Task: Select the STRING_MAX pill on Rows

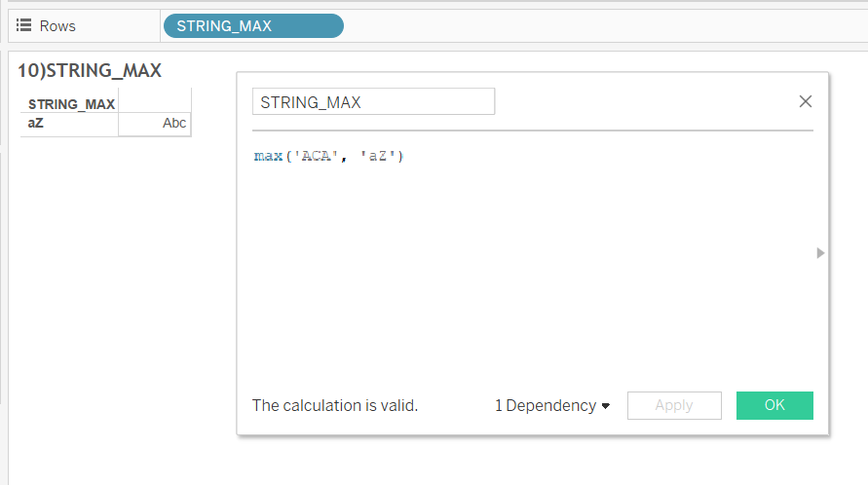Action: 253,26
